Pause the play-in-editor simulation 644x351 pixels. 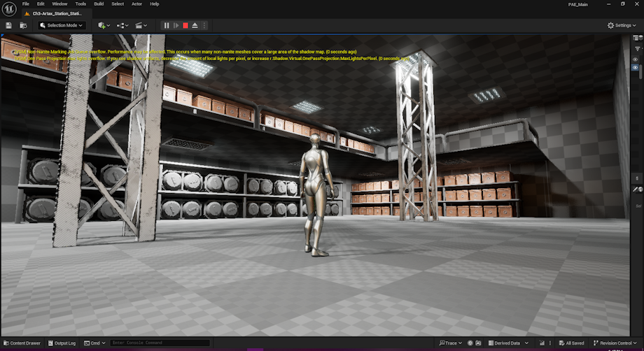coord(167,25)
